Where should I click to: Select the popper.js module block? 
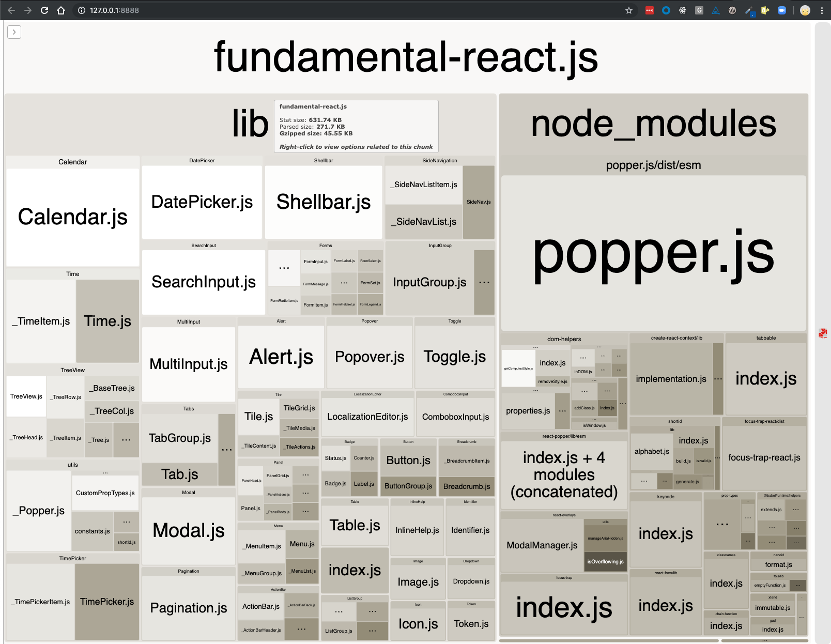[653, 253]
